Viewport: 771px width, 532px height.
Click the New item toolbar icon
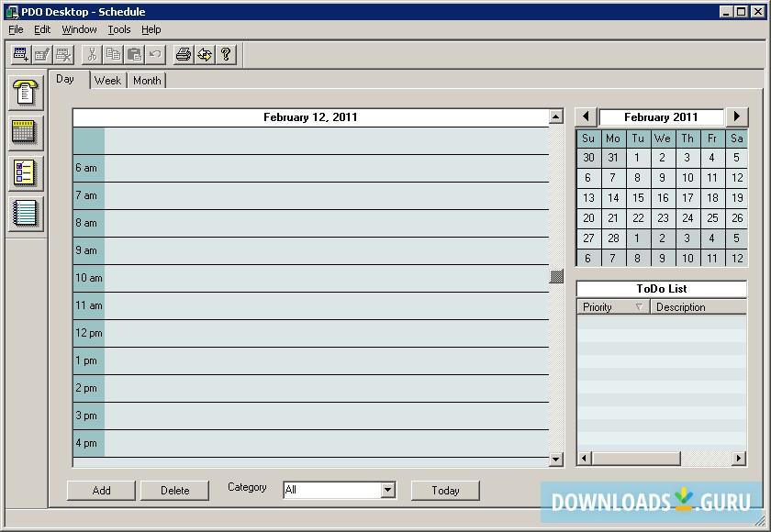click(22, 54)
